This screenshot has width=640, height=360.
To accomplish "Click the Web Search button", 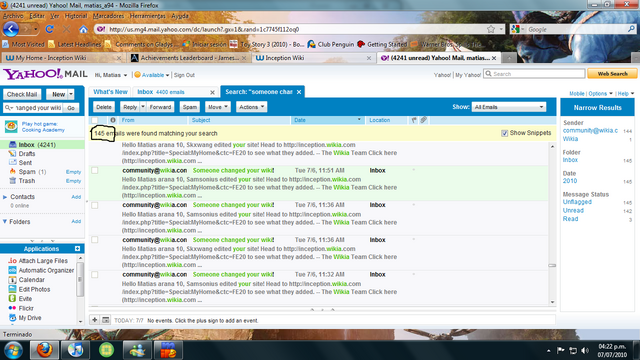I will coord(612,74).
